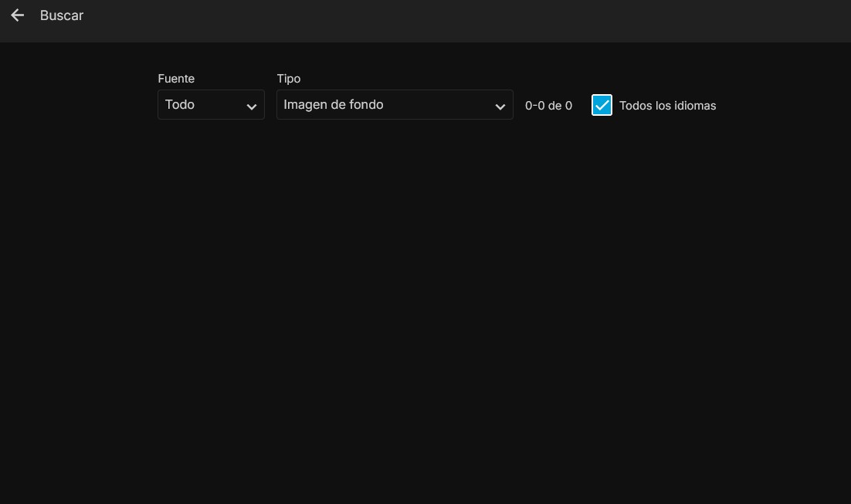Click the blue checkmark icon

click(602, 105)
